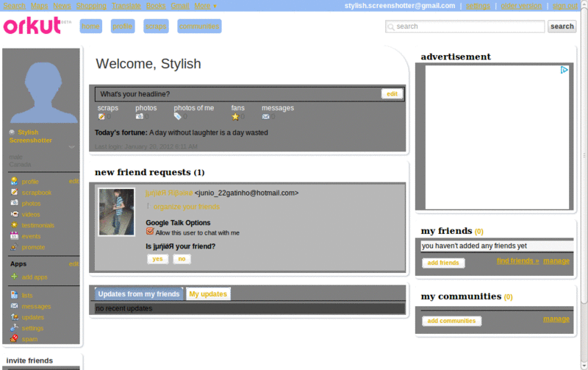The height and width of the screenshot is (370, 588).
Task: Open the find friends link
Action: pyautogui.click(x=518, y=261)
